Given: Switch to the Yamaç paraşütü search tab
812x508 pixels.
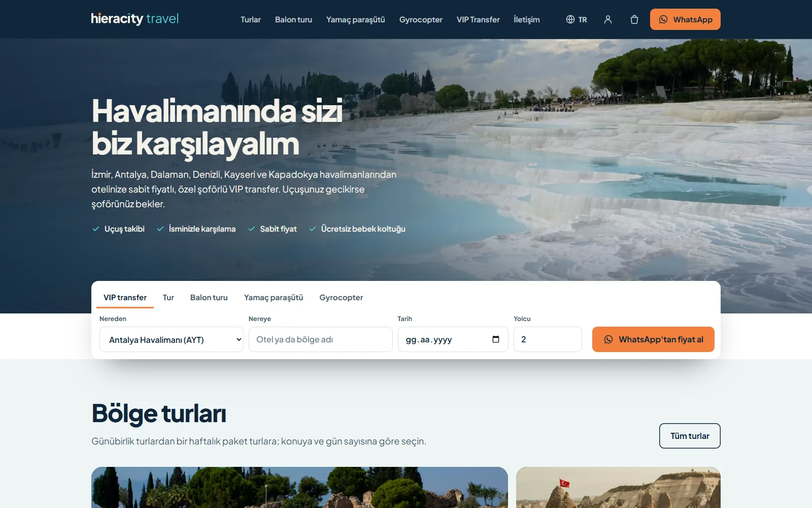Looking at the screenshot, I should tap(274, 298).
